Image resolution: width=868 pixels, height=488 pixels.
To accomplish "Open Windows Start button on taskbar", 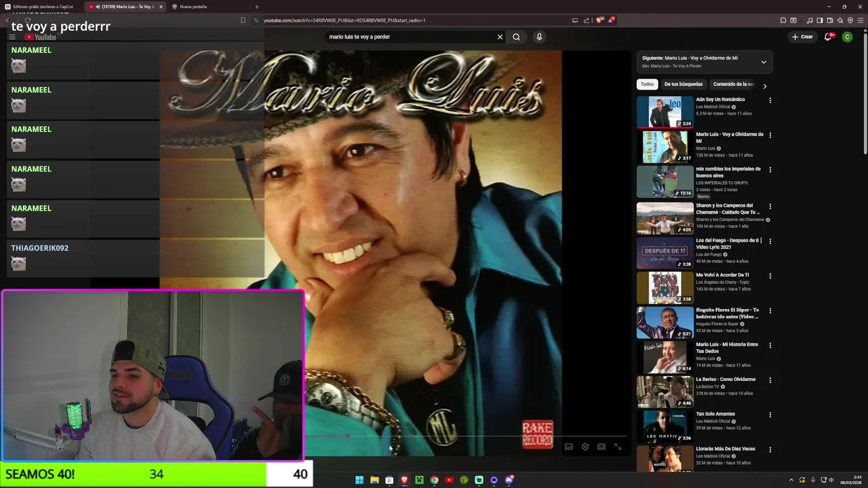I will [359, 480].
